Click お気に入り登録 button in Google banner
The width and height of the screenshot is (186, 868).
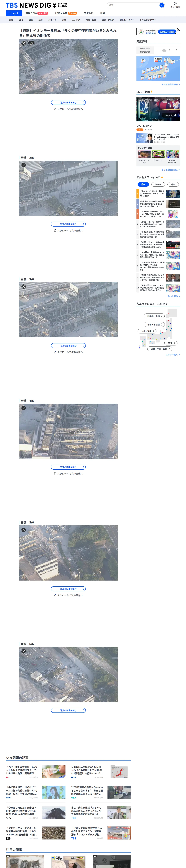167,32
